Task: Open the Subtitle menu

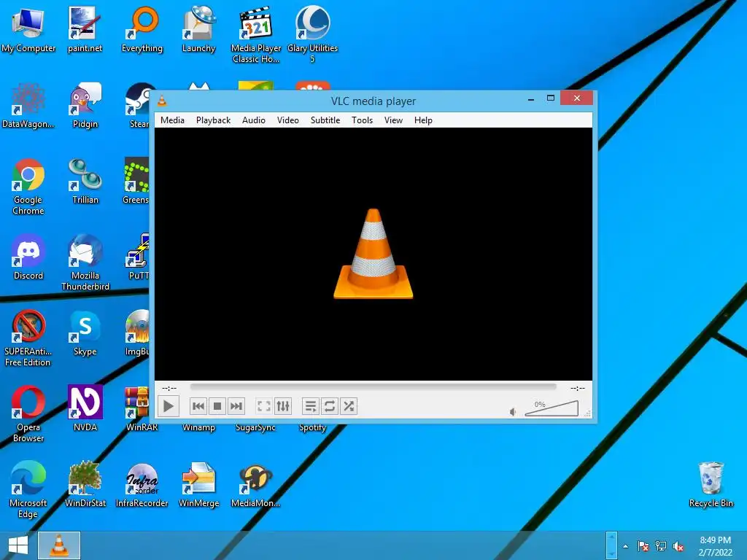Action: pos(325,120)
